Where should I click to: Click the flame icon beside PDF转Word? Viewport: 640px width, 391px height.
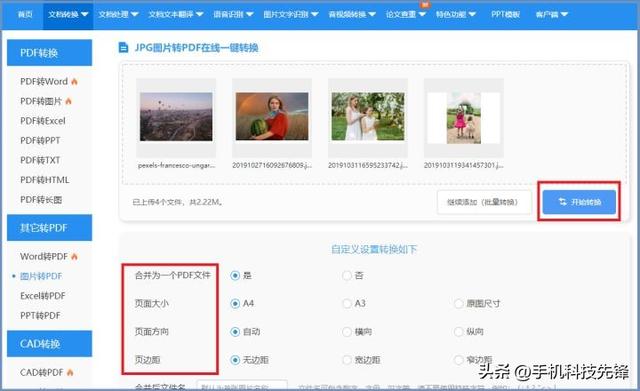(74, 82)
